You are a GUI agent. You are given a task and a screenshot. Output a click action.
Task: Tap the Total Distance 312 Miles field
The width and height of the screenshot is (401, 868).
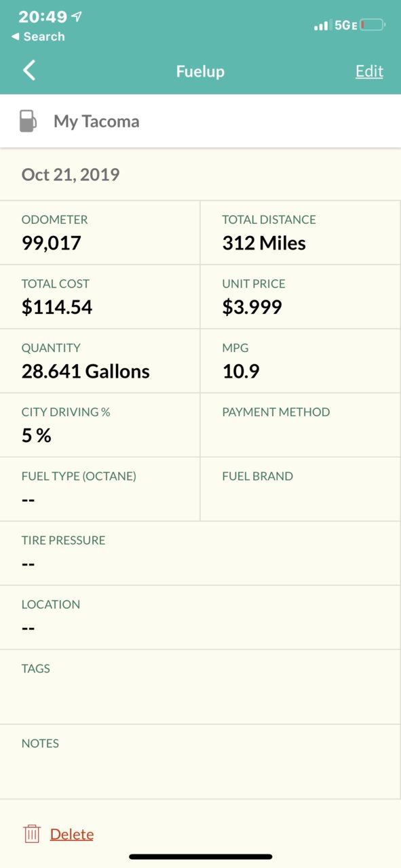[301, 233]
